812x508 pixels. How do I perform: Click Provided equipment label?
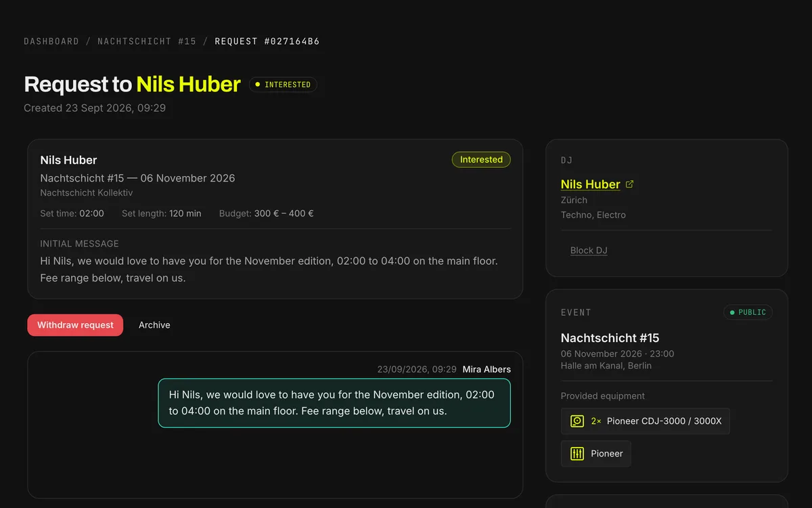point(603,396)
